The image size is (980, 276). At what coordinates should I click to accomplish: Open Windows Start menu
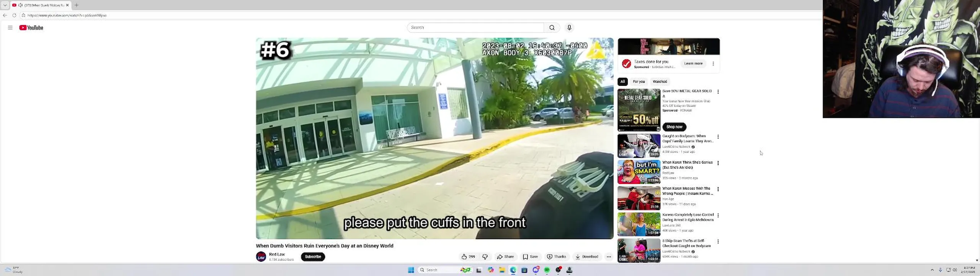tap(411, 270)
